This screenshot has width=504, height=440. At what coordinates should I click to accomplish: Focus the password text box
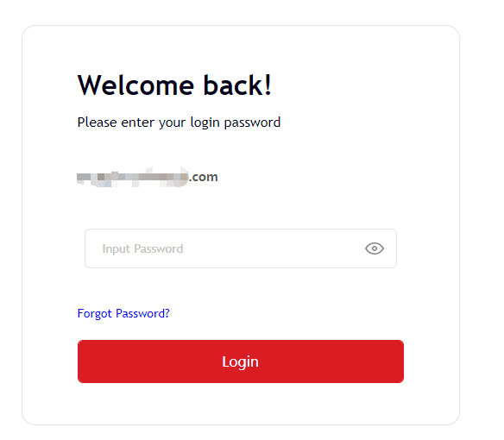[241, 248]
